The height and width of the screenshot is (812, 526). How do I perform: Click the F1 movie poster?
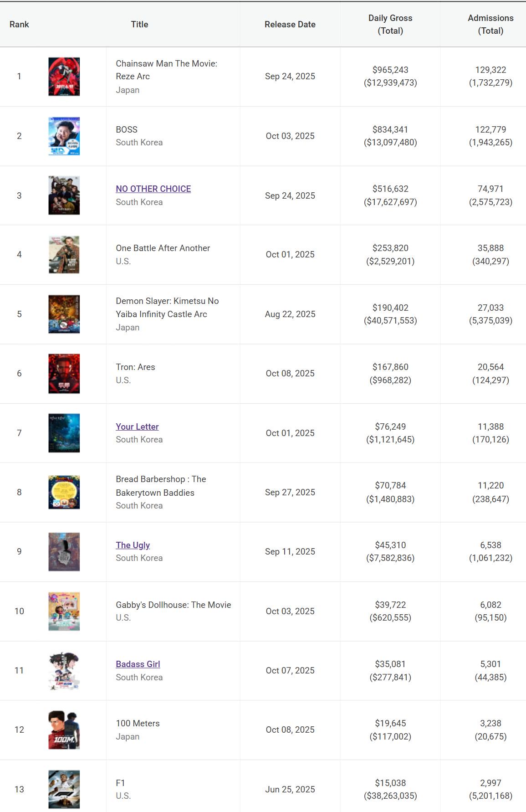click(x=64, y=789)
